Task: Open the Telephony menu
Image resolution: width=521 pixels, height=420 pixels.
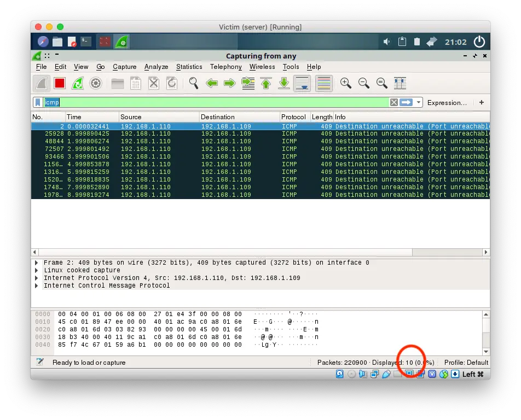Action: pyautogui.click(x=225, y=67)
